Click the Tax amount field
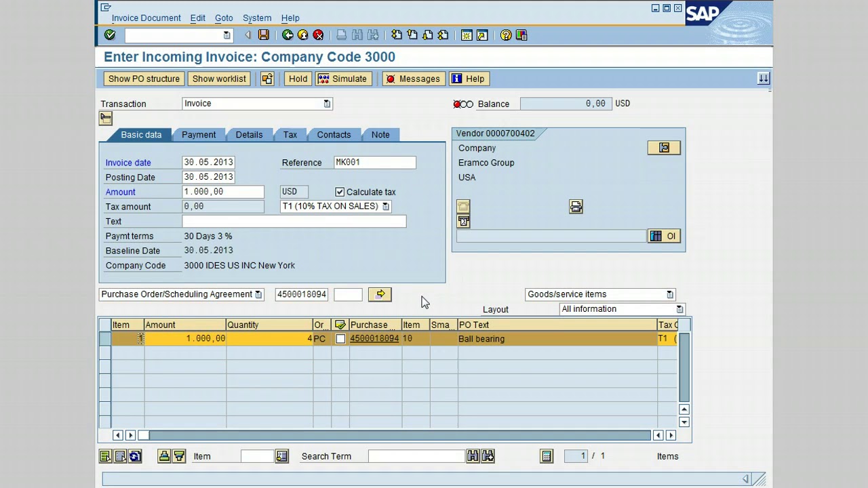The width and height of the screenshot is (868, 488). (x=223, y=207)
